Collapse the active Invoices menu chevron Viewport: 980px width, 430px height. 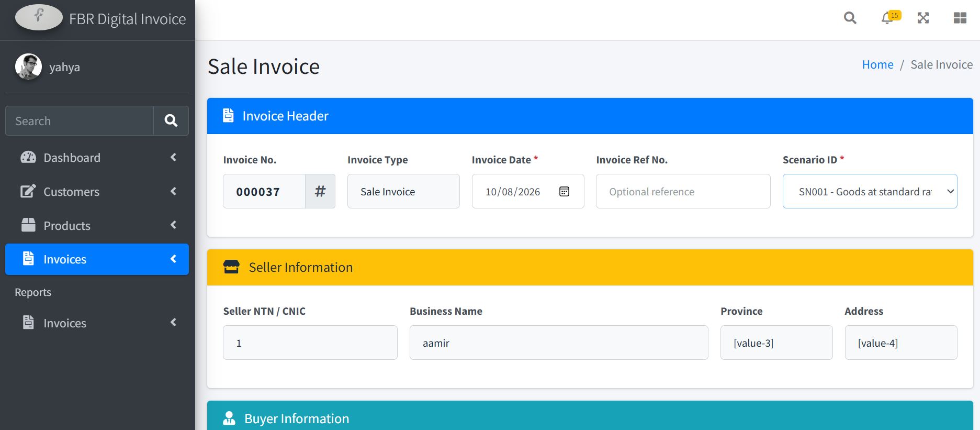coord(173,259)
